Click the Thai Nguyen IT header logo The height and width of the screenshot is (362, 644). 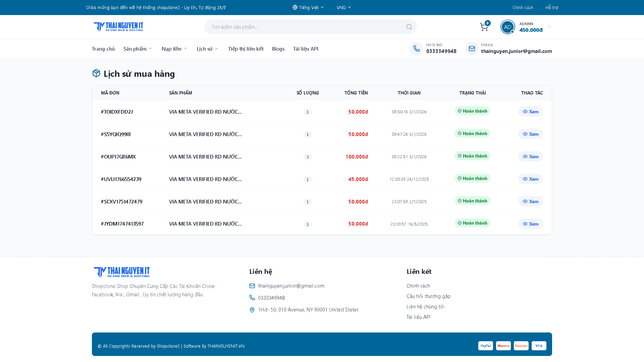coord(118,27)
